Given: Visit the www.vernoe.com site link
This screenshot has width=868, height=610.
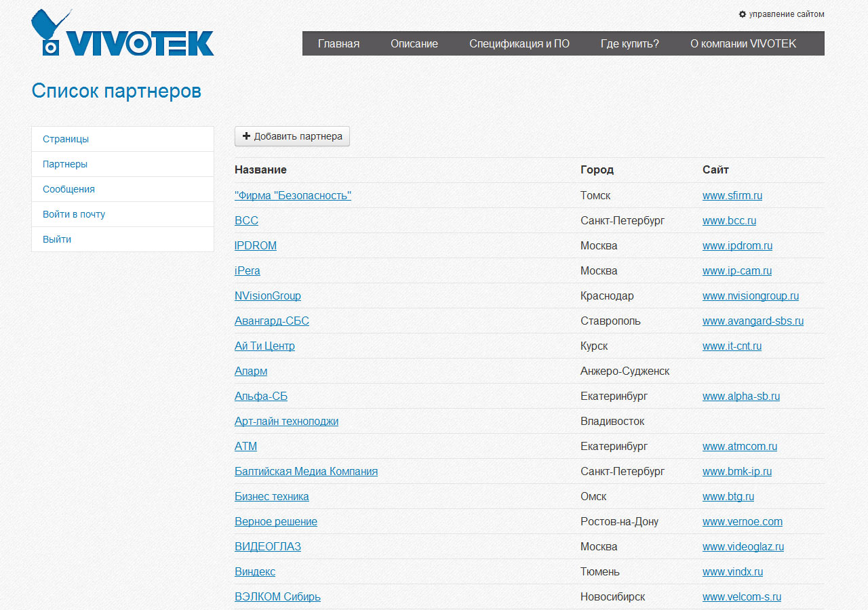Looking at the screenshot, I should point(743,521).
